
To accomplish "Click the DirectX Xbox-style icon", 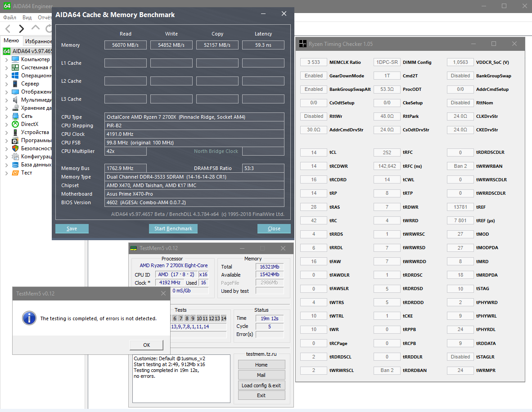I will pos(15,124).
